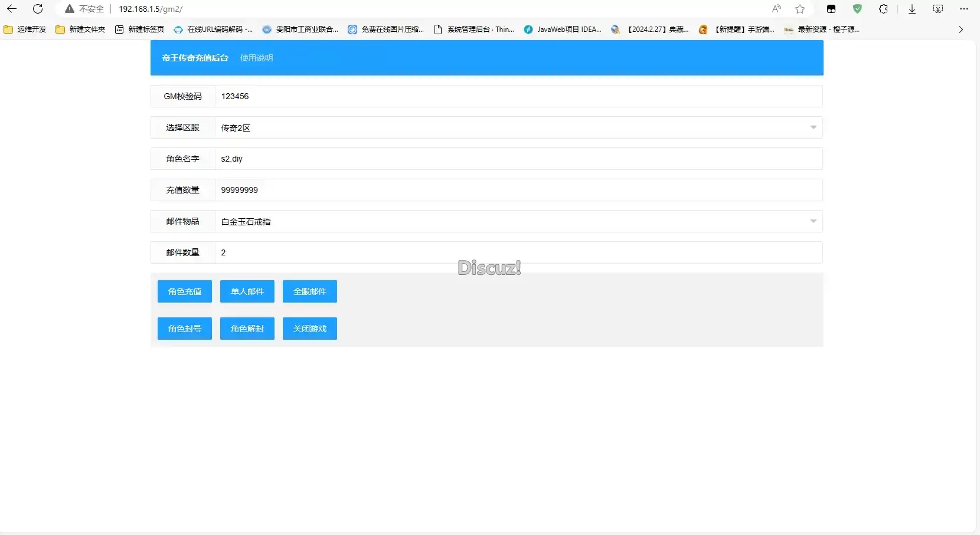Open the dark square extension icon

(x=831, y=9)
